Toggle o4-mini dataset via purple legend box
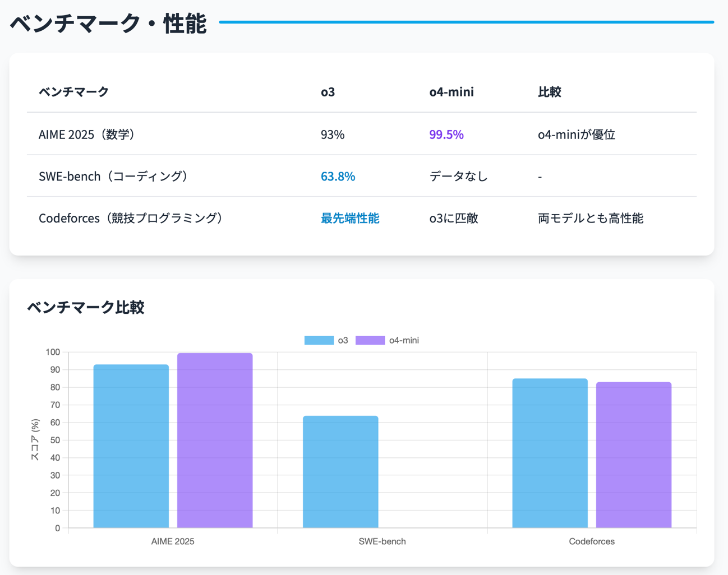The width and height of the screenshot is (728, 575). (370, 340)
